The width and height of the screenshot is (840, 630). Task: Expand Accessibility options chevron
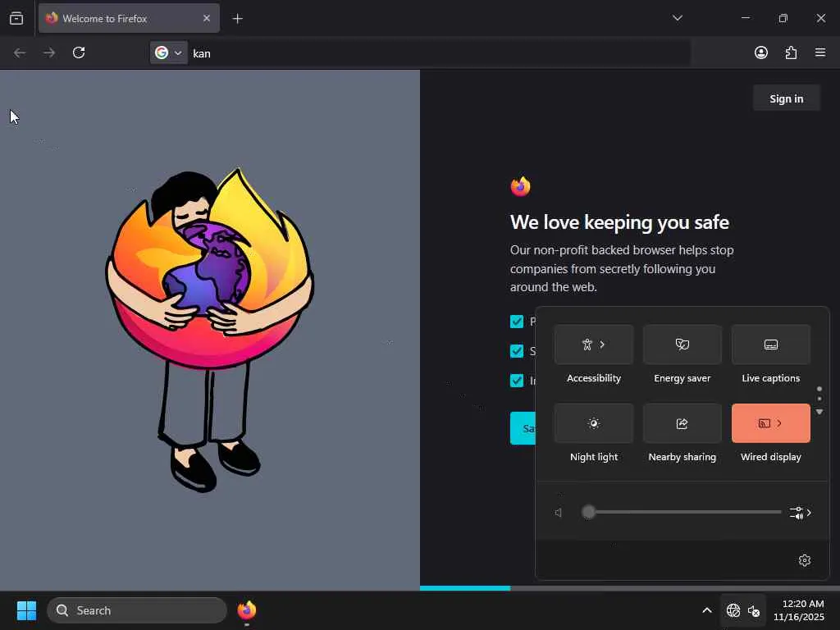click(602, 345)
